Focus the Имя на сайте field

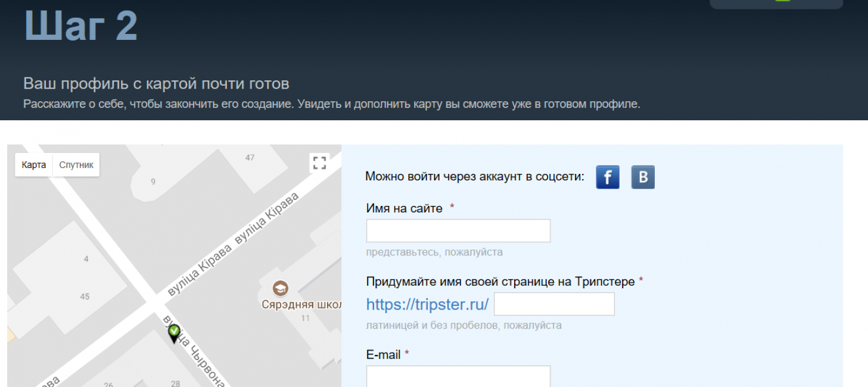(458, 230)
